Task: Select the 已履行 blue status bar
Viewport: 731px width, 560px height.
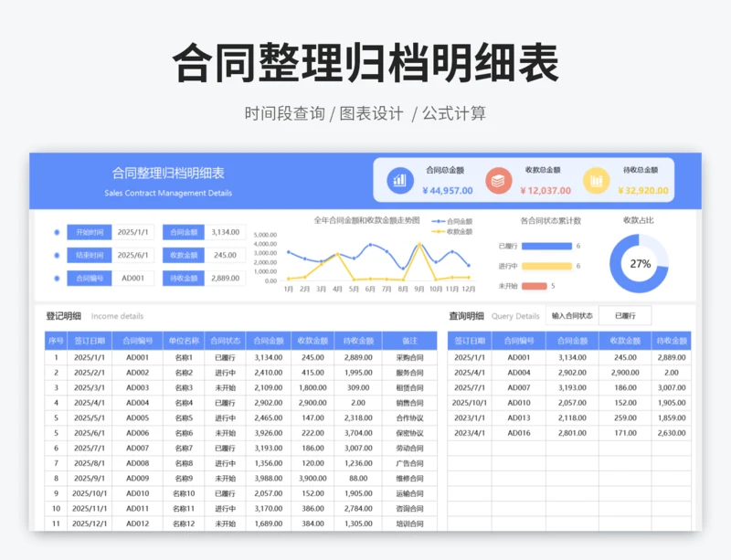Action: pyautogui.click(x=546, y=246)
